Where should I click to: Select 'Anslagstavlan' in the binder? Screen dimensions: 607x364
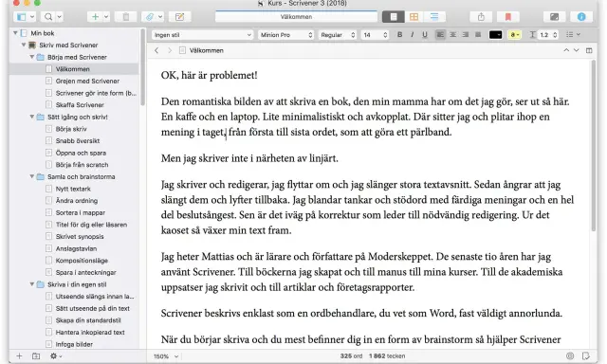coord(76,248)
